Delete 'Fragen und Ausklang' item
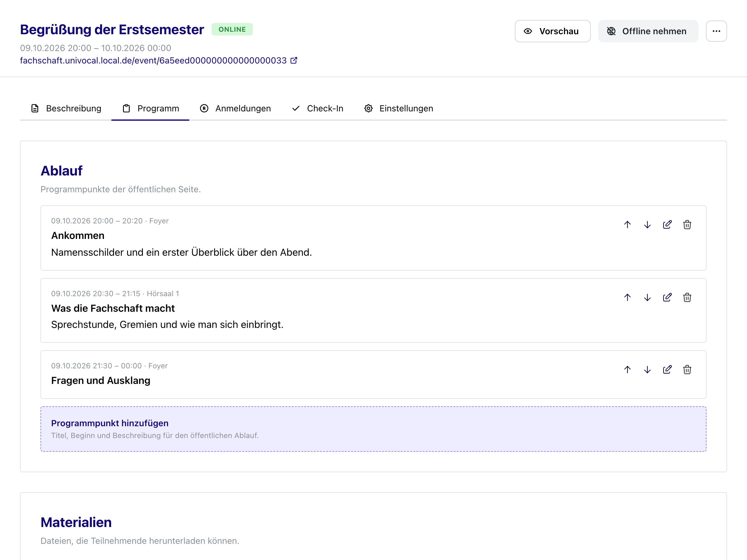This screenshot has height=560, width=747. (x=687, y=370)
